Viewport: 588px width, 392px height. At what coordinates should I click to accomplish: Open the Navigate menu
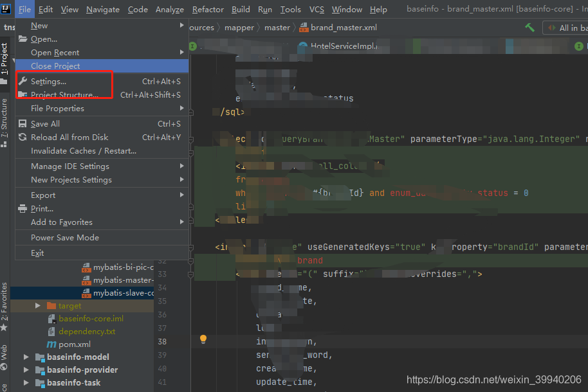point(103,10)
